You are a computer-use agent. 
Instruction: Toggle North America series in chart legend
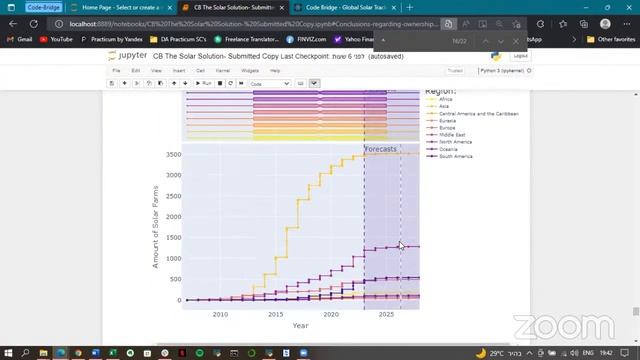449,142
